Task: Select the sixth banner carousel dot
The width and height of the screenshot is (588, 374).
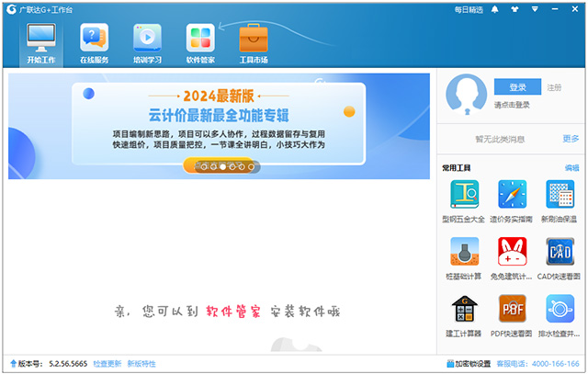Action: (x=251, y=167)
